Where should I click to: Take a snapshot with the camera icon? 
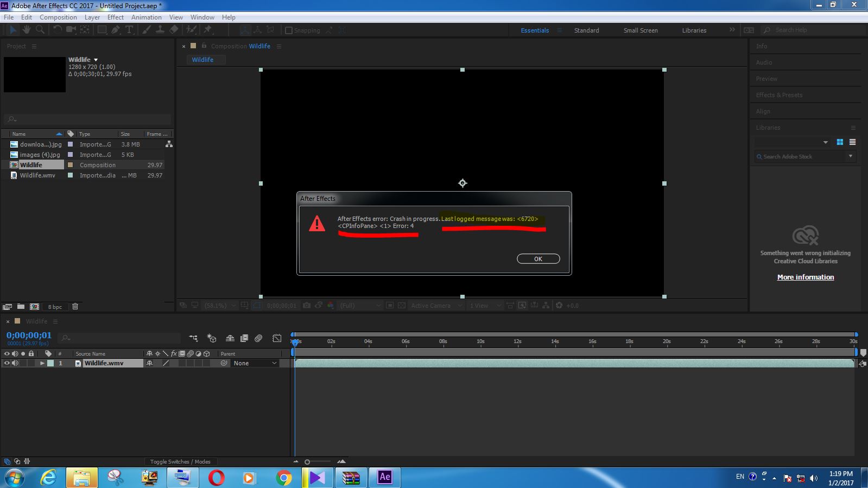(307, 306)
